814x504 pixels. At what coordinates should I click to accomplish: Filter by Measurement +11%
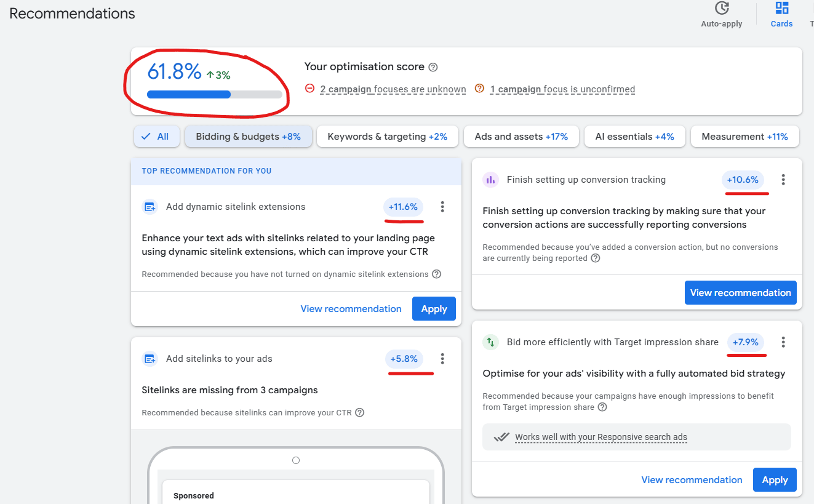745,137
